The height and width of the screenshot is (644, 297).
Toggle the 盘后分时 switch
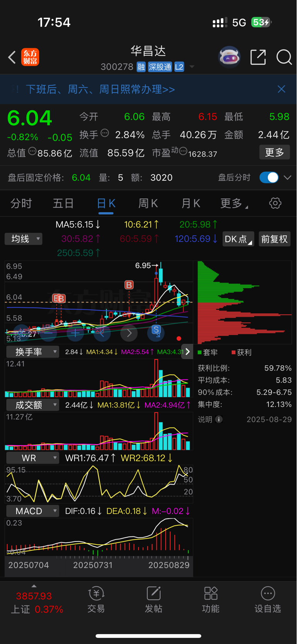pyautogui.click(x=269, y=178)
